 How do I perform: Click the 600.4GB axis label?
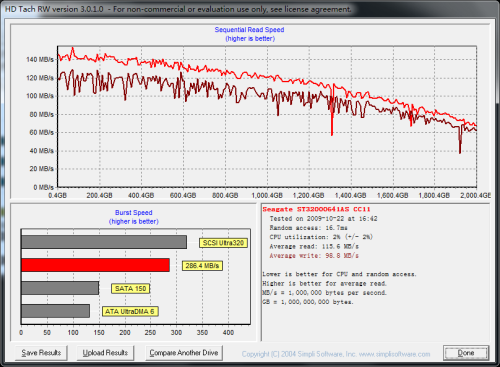pos(183,195)
